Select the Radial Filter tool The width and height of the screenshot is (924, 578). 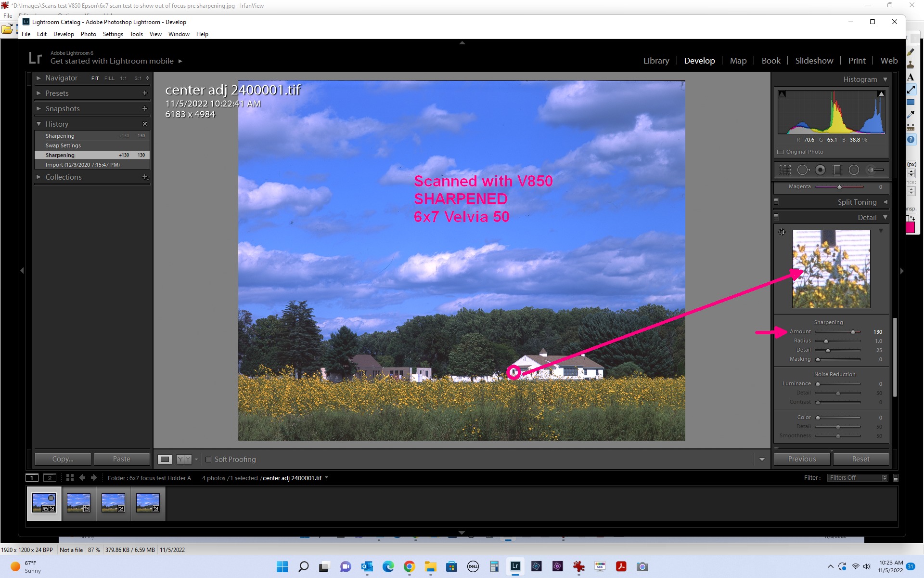[x=854, y=170]
